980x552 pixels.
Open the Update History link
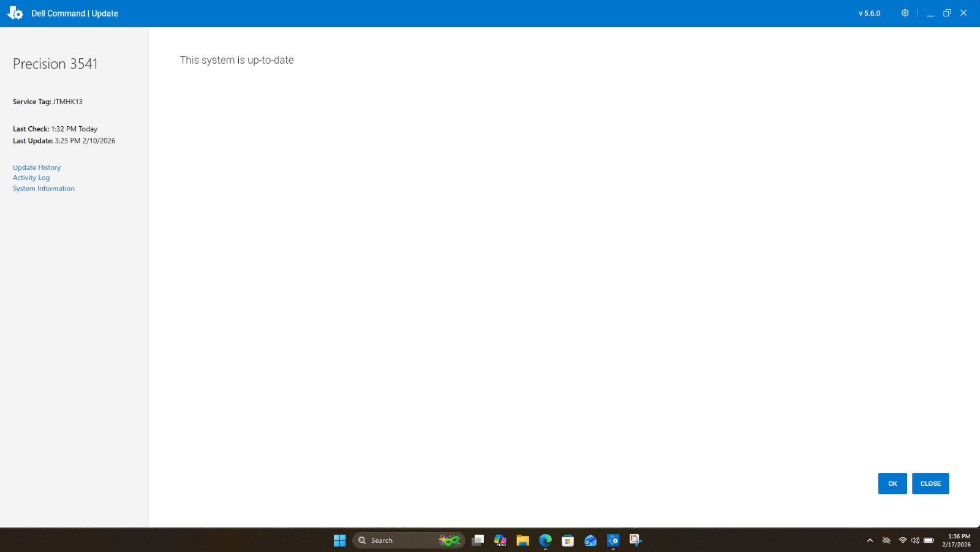click(37, 167)
